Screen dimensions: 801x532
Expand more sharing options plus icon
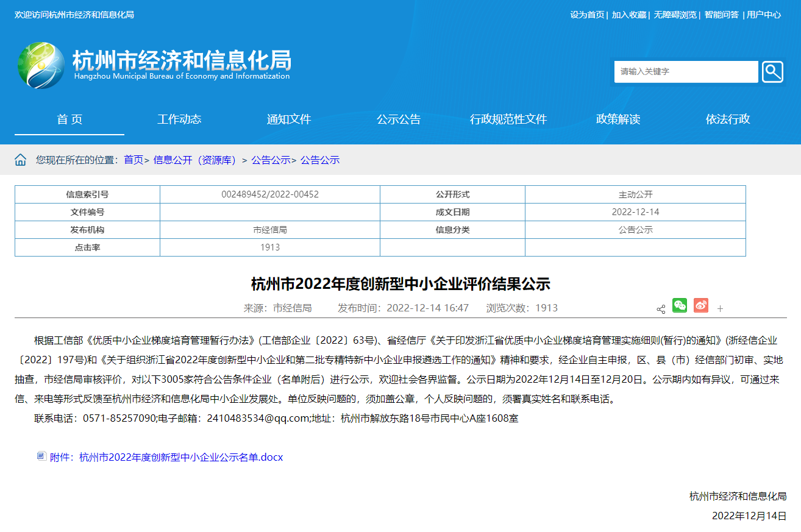click(720, 309)
